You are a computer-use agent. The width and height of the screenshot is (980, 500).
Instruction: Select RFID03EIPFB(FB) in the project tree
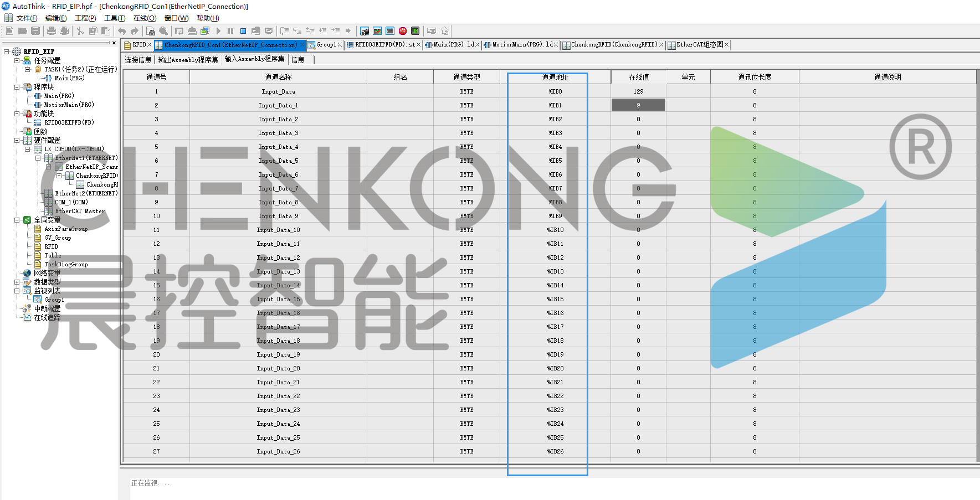coord(69,122)
